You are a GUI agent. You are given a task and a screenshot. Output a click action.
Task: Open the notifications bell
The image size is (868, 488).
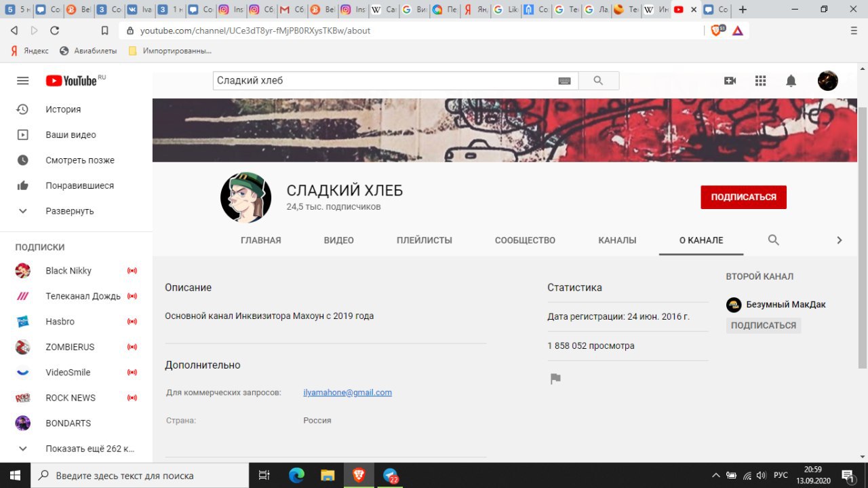(791, 81)
